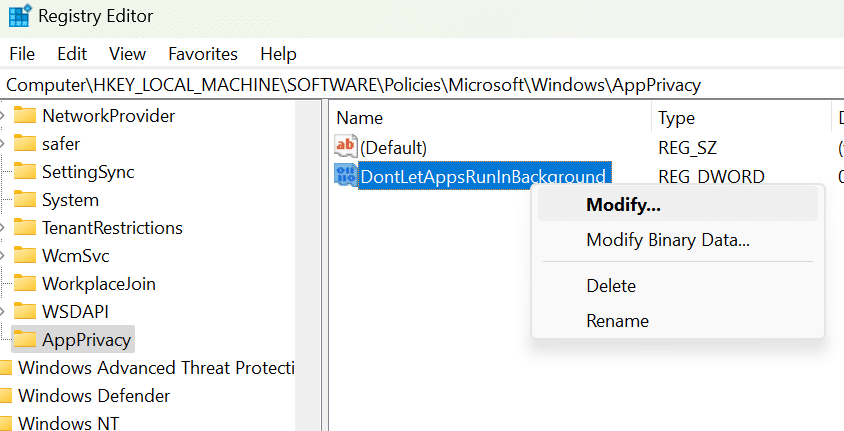Click the WcmSvc folder icon
Viewport: 844px width, 431px height.
pos(25,255)
